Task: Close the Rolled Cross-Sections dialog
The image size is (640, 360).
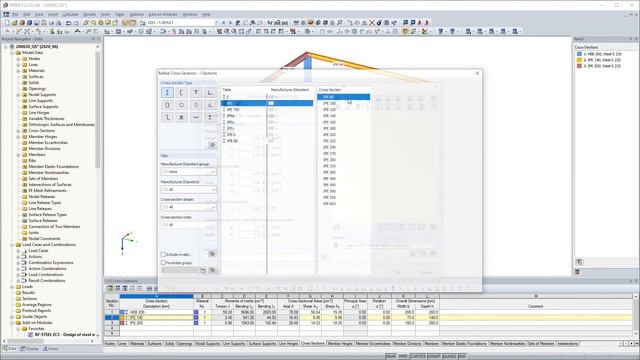Action: [x=477, y=73]
